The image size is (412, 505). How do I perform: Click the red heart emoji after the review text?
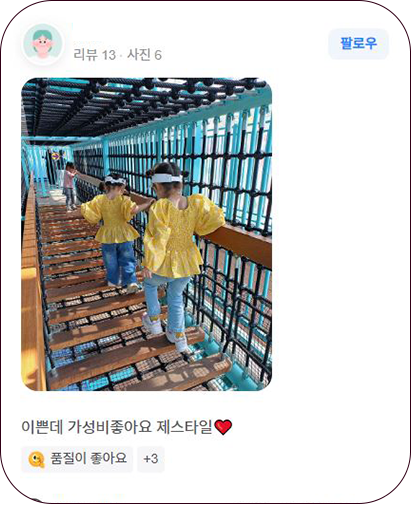pos(223,427)
